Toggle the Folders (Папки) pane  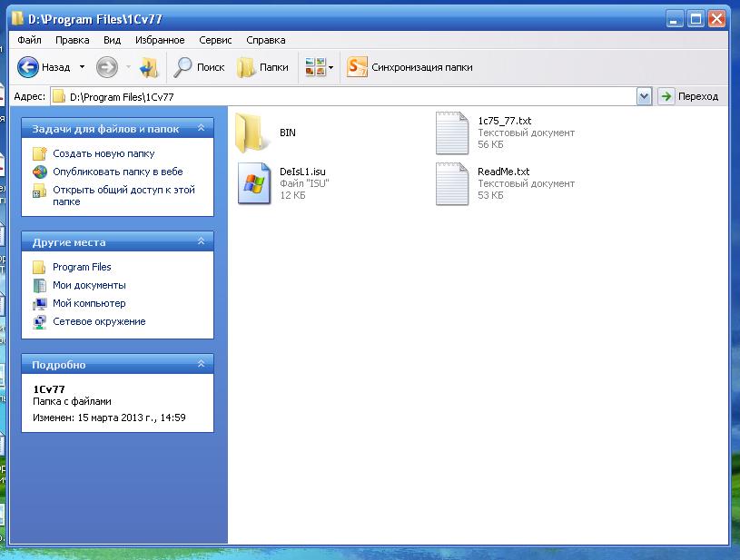click(262, 67)
